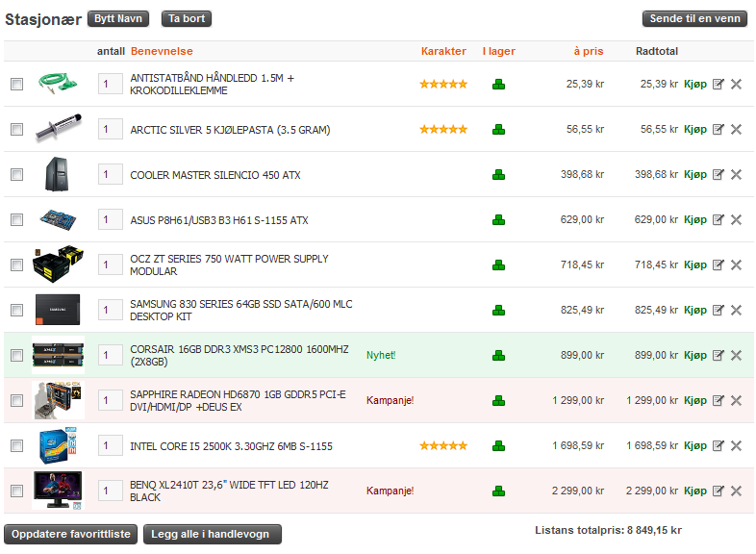Viewport: 756px width, 554px height.
Task: Click Radtotal column header
Action: (657, 51)
